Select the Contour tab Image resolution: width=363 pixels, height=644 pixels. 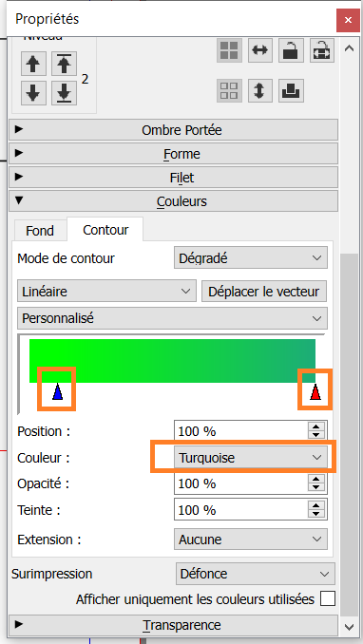coord(105,229)
